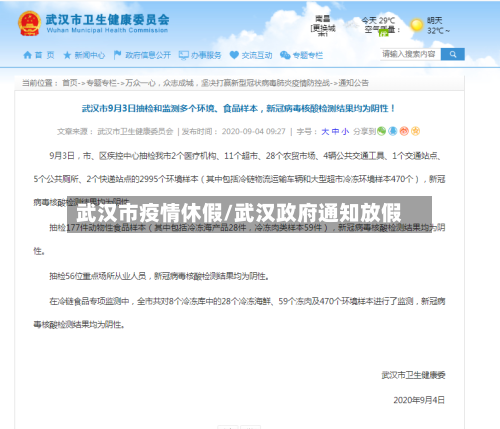The width and height of the screenshot is (500, 429).
Task: Click the date 2020年9月4日 at article end
Action: pos(419,400)
